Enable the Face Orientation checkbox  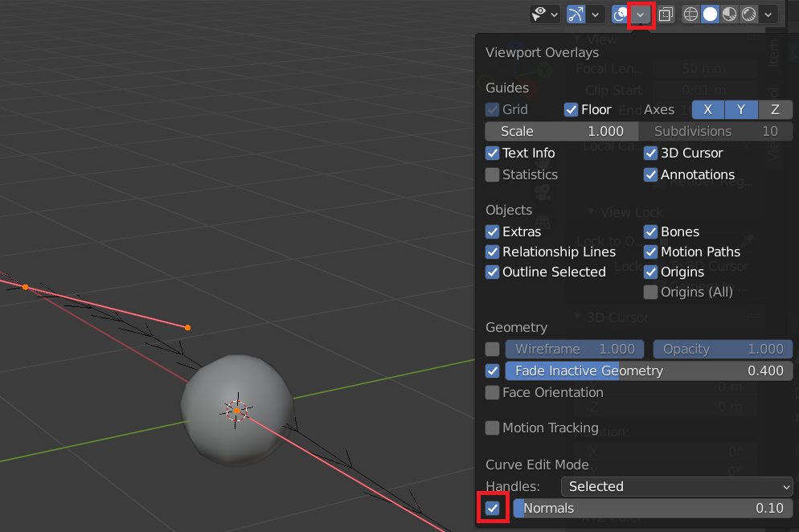[492, 392]
